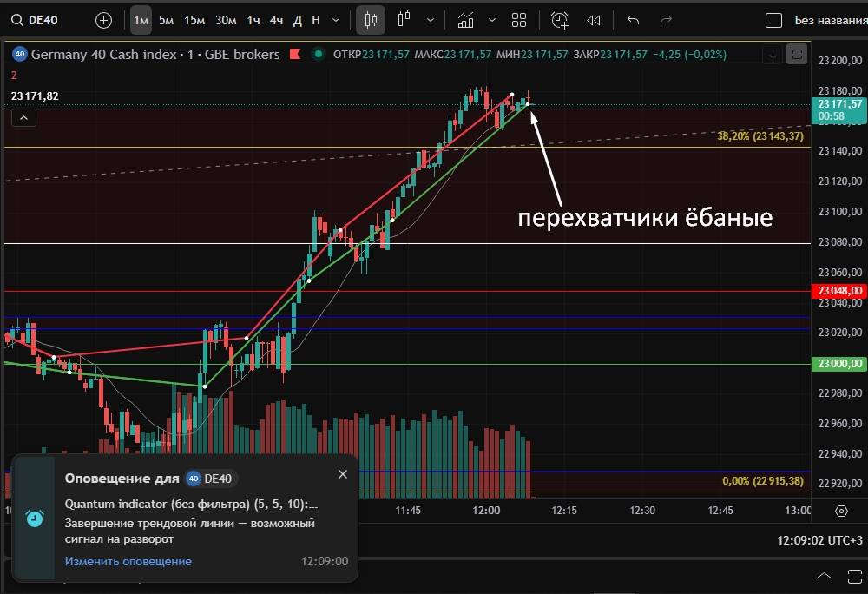Select the 5m timeframe
Screen dimensions: 868x594
[166, 20]
